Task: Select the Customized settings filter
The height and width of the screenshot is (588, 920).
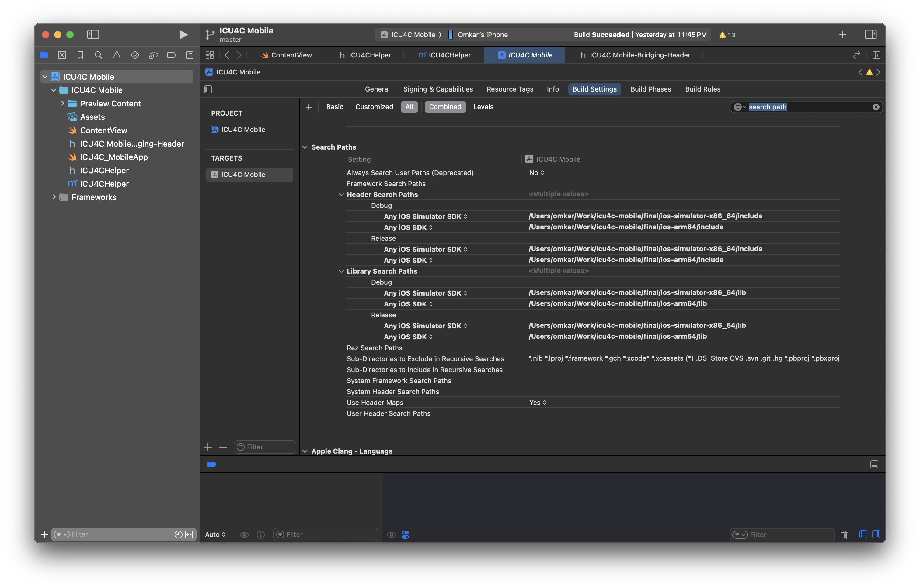Action: pos(374,107)
